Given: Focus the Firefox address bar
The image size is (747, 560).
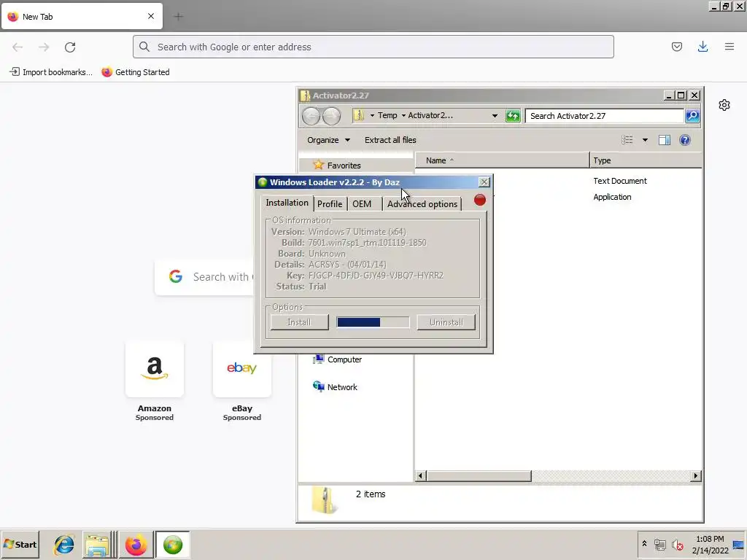Looking at the screenshot, I should (x=373, y=47).
